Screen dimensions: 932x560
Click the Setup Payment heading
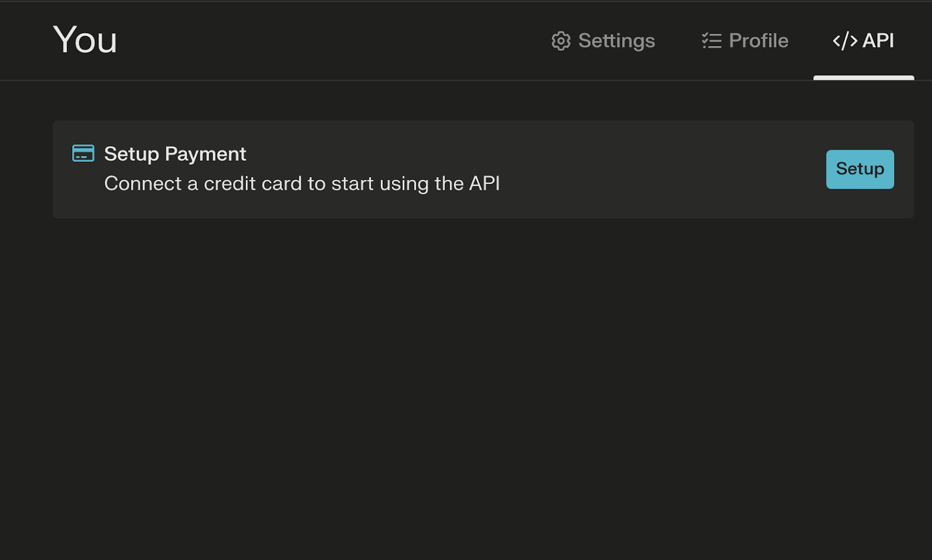175,154
